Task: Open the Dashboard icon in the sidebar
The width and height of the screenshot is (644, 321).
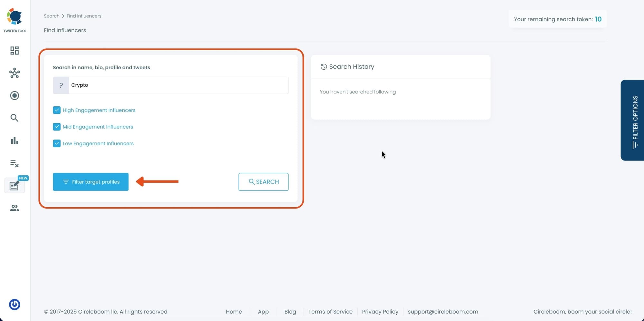Action: pos(14,51)
